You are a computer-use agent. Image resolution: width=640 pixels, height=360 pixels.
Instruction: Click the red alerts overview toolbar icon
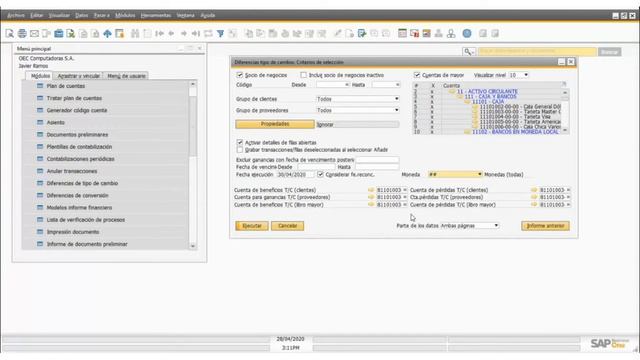click(x=415, y=33)
